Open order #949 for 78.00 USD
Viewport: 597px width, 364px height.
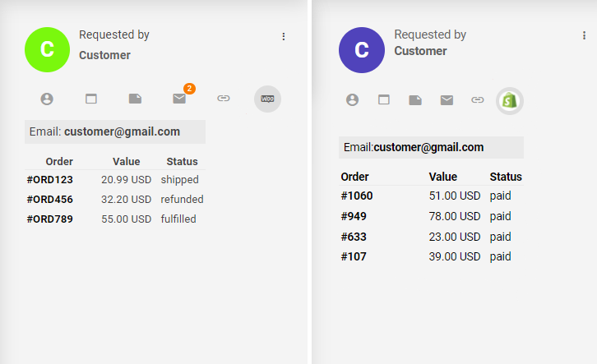coord(354,216)
